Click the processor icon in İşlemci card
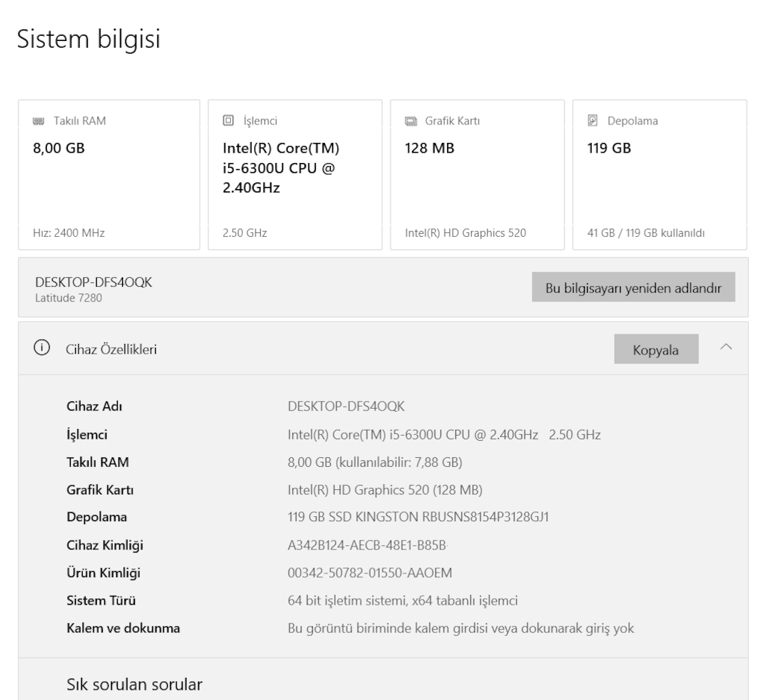The height and width of the screenshot is (700, 763). 228,120
